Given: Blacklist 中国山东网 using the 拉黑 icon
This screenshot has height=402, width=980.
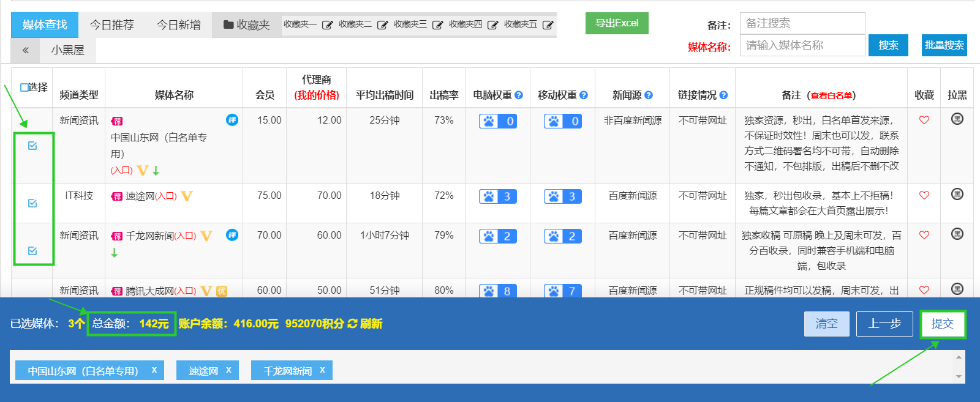Looking at the screenshot, I should point(957,119).
